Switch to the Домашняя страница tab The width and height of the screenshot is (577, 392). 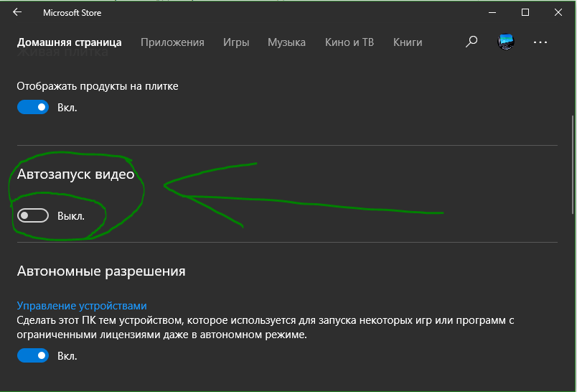[x=69, y=42]
